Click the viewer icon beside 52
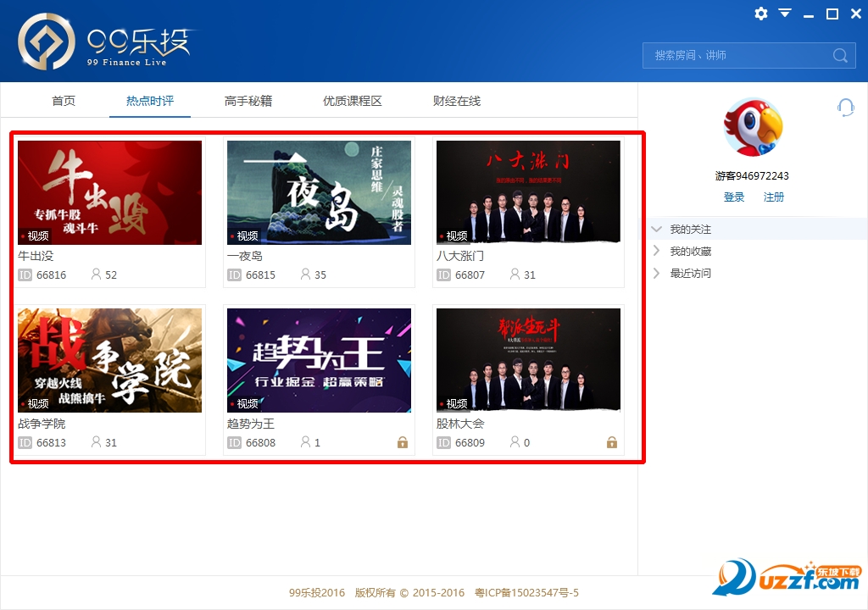The image size is (868, 610). coord(97,274)
